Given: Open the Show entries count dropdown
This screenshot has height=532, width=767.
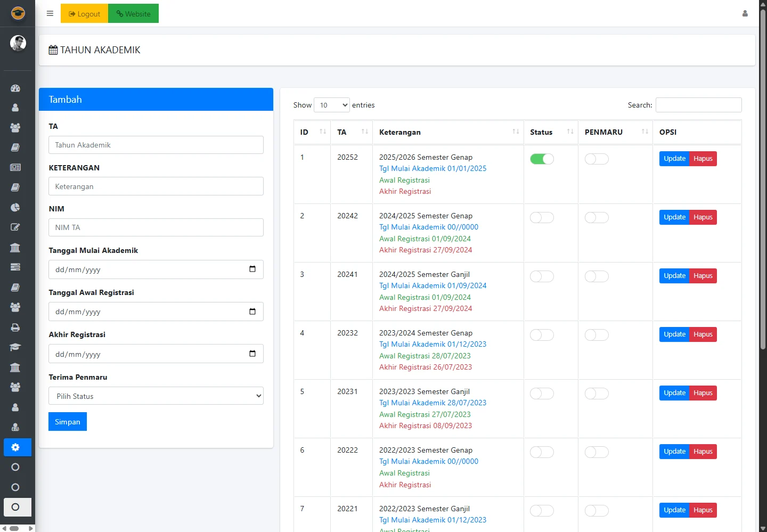Looking at the screenshot, I should (331, 105).
